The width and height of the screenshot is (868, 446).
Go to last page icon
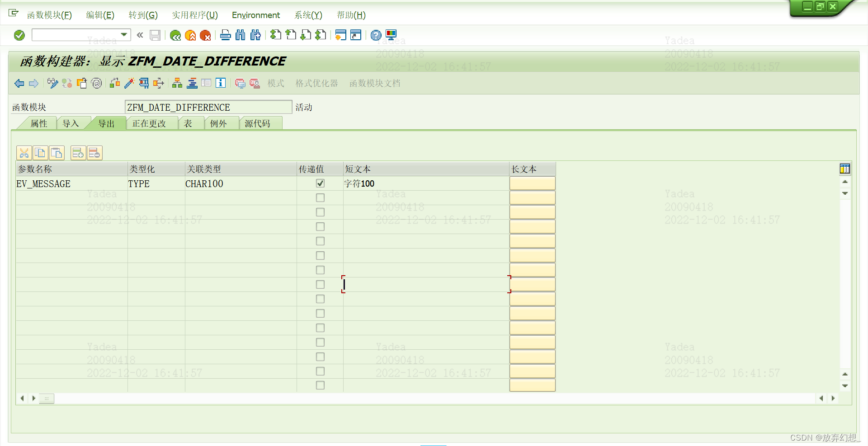321,35
